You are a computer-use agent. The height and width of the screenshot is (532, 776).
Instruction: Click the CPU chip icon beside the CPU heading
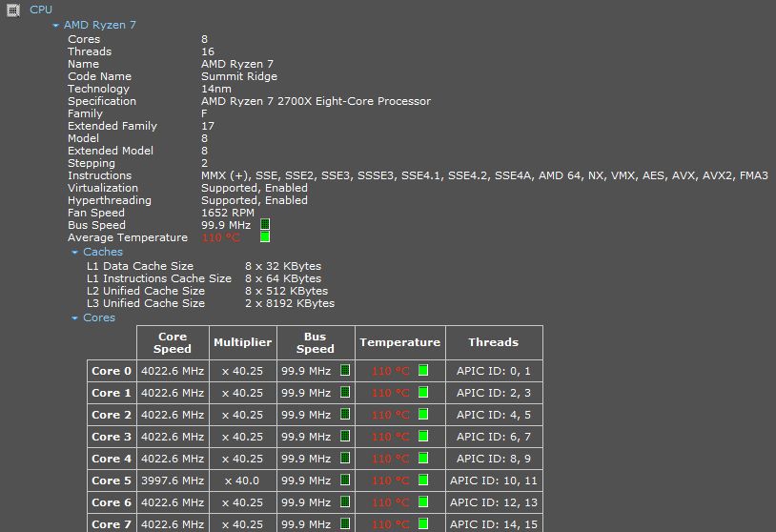click(x=13, y=10)
